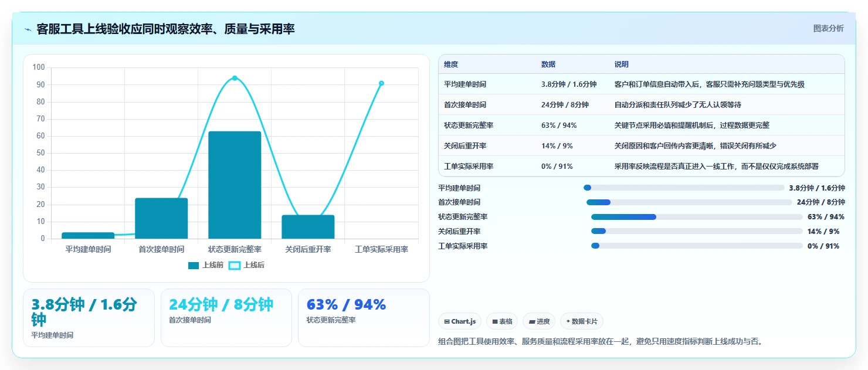Image resolution: width=868 pixels, height=370 pixels.
Task: Click table cell 24分钟 / 8分钟
Action: pyautogui.click(x=565, y=105)
